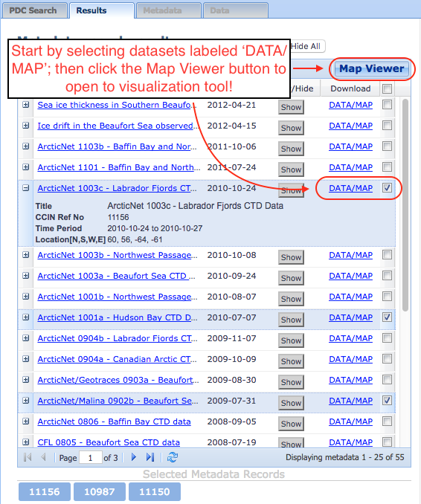
Task: Expand the ArcticNet 1103b record details
Action: 26,146
